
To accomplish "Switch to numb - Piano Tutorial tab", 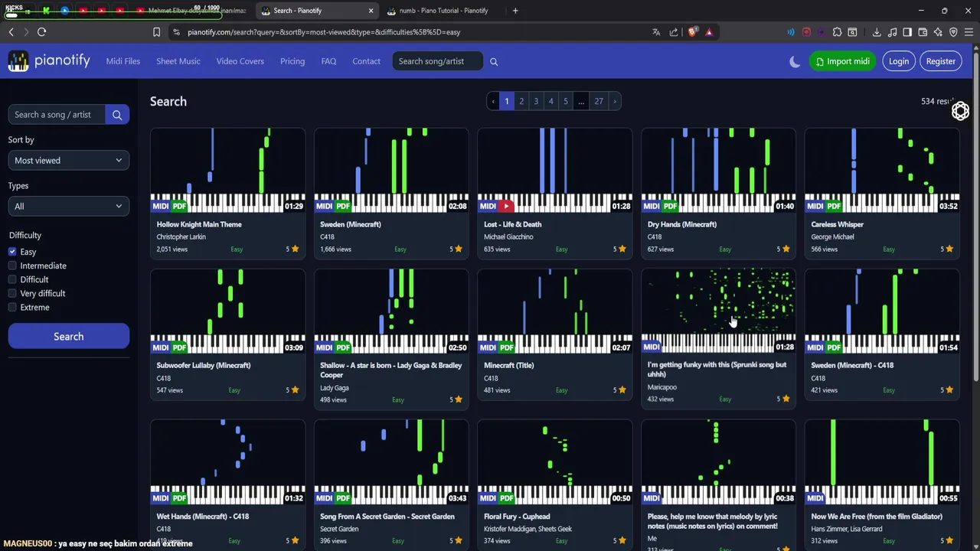I will tap(443, 11).
